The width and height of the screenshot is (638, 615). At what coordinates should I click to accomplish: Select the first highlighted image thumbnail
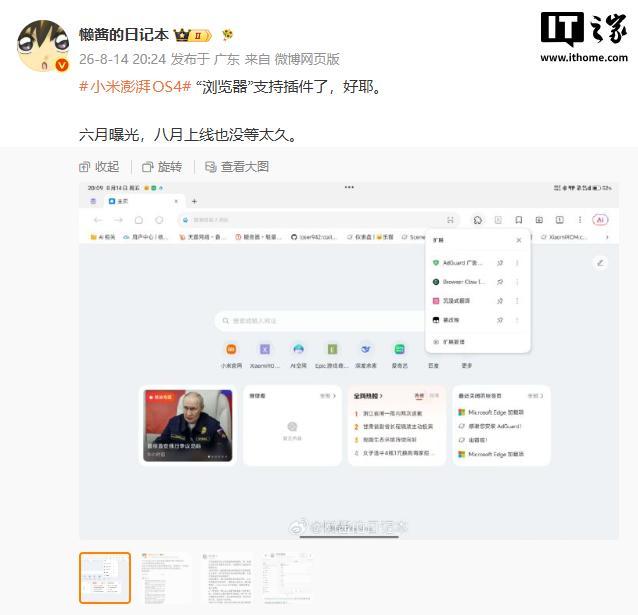[105, 578]
